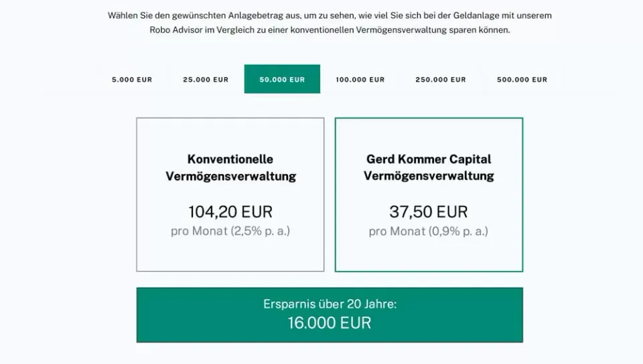Click the 37,50 EUR monthly cost

coord(429,211)
